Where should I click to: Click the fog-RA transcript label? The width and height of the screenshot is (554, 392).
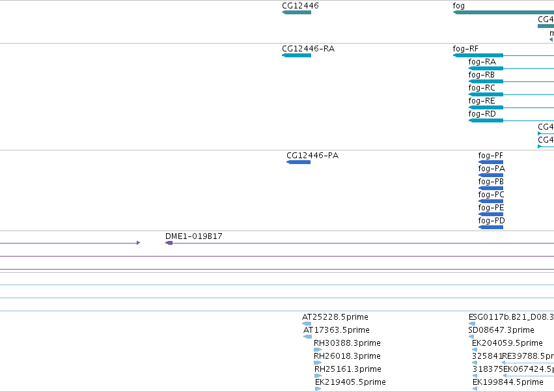(x=482, y=62)
